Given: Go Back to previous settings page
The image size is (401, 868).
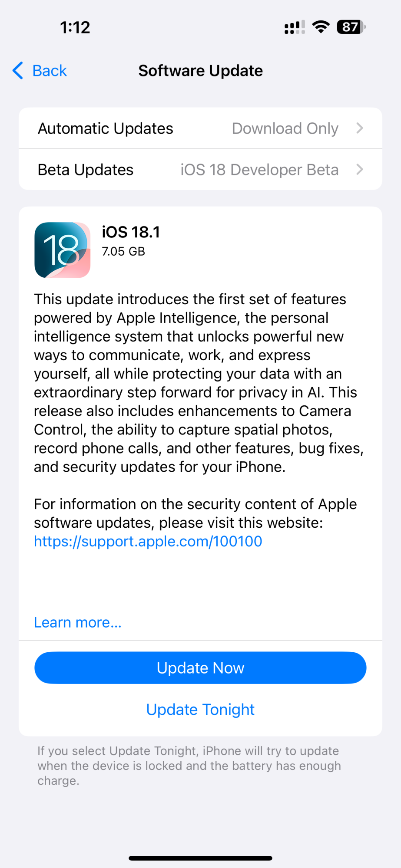Looking at the screenshot, I should 40,70.
